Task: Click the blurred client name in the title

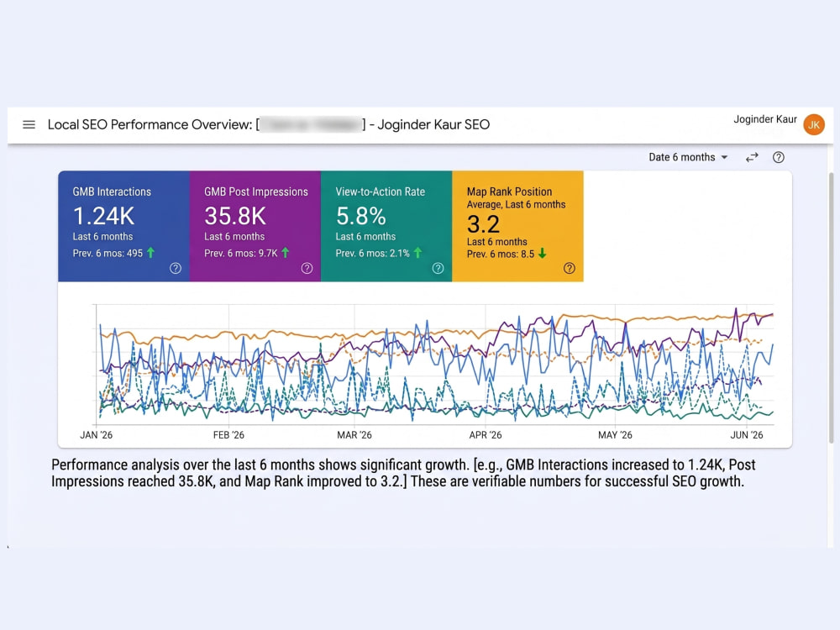Action: click(x=311, y=125)
